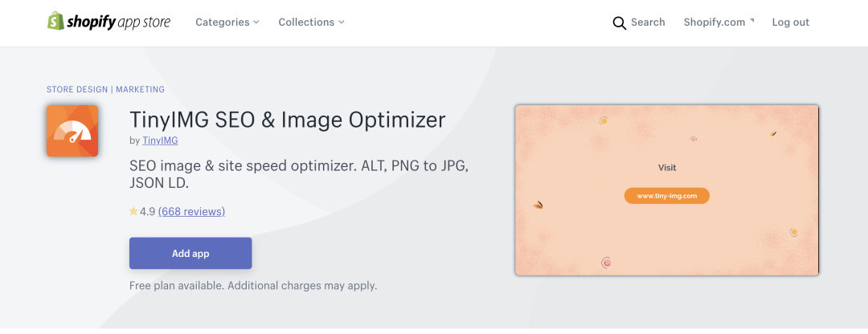This screenshot has width=868, height=334.
Task: Click the TinyIMG speedometer app icon
Action: pos(72,131)
